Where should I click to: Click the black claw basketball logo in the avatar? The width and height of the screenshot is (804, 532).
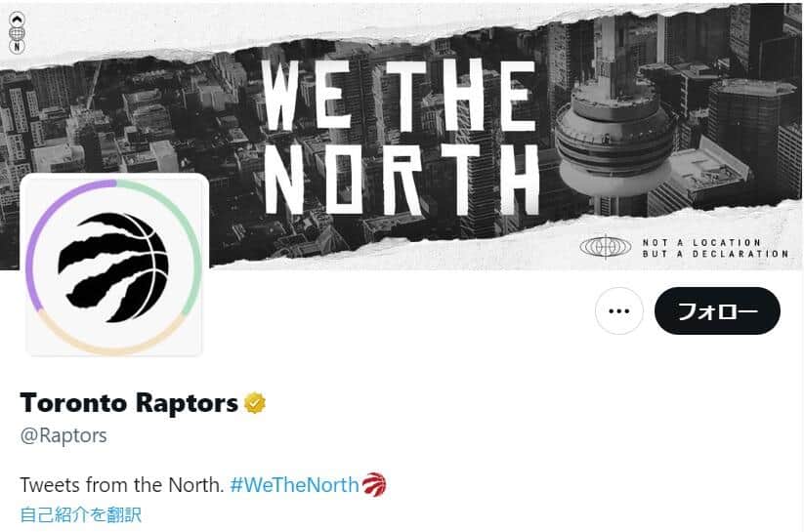point(113,267)
